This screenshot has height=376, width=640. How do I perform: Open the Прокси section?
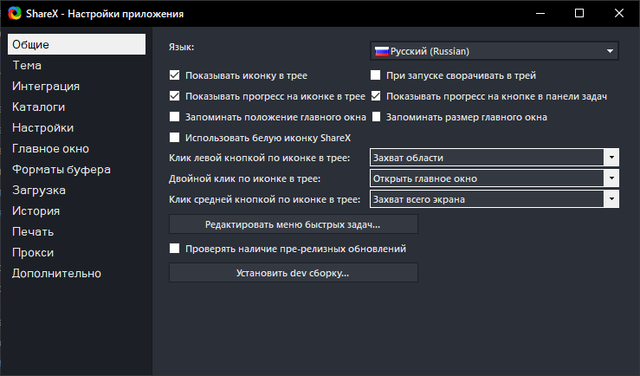point(33,253)
